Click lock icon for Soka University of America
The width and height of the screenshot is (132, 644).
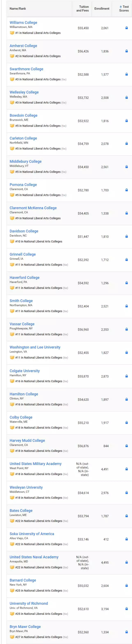(126, 539)
